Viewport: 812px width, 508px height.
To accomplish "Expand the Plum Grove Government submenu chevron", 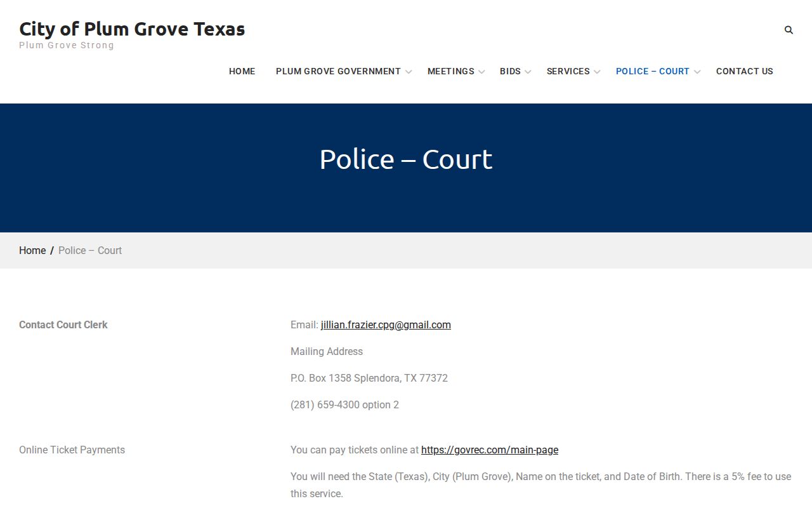I will [409, 72].
